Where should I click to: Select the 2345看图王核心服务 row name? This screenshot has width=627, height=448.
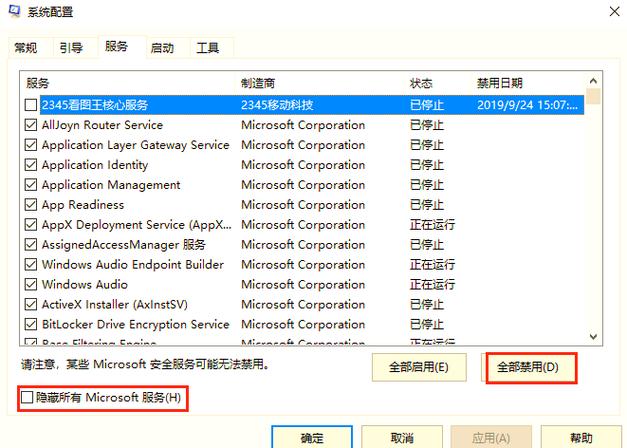95,105
